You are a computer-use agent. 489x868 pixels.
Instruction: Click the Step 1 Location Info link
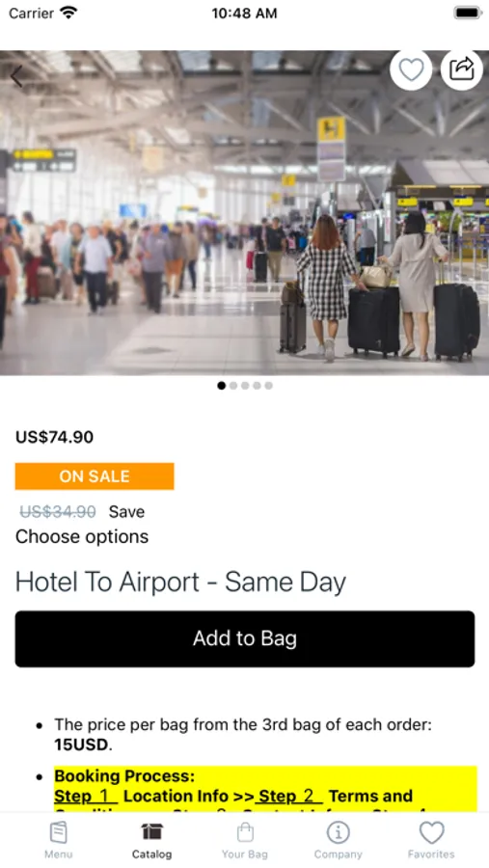click(141, 796)
